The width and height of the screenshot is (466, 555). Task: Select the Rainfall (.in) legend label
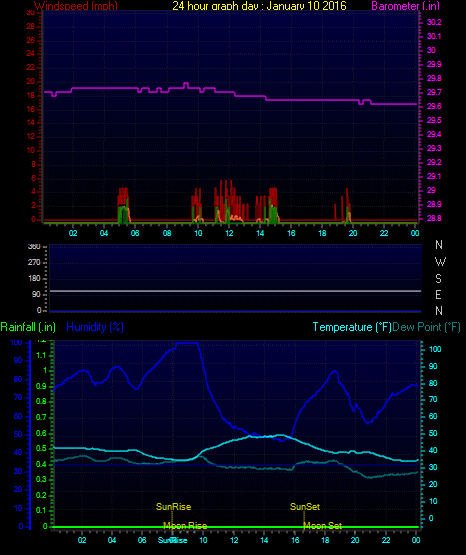pyautogui.click(x=28, y=327)
